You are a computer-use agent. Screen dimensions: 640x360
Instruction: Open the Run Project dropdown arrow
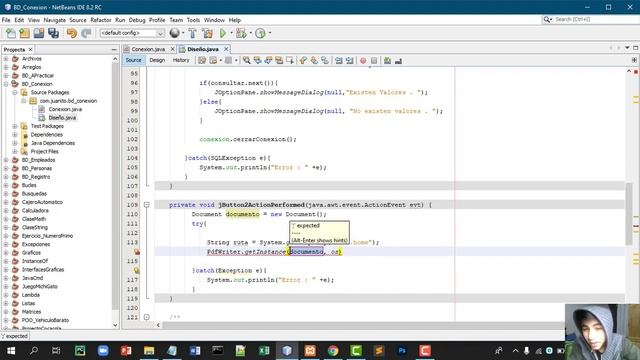tap(231, 33)
